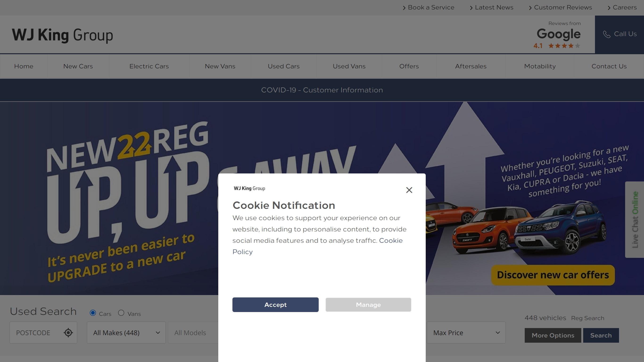The image size is (644, 362).
Task: Open the Max Price dropdown
Action: (x=466, y=333)
